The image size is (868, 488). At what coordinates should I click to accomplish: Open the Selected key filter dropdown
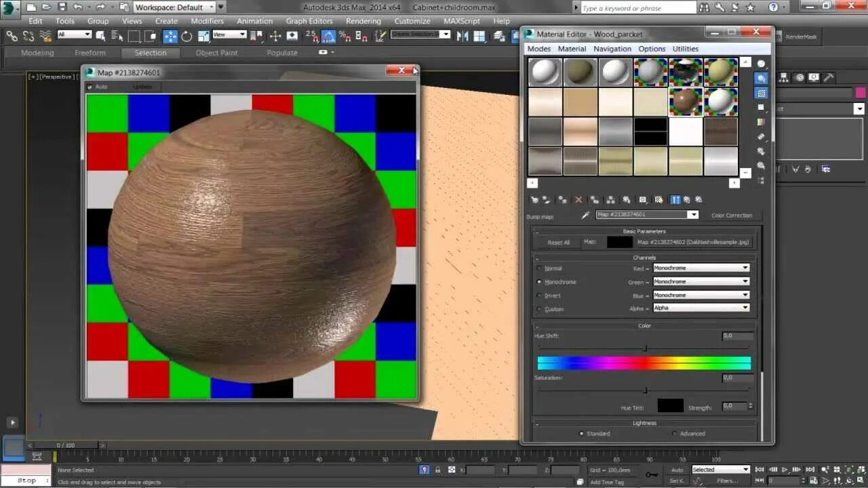721,470
